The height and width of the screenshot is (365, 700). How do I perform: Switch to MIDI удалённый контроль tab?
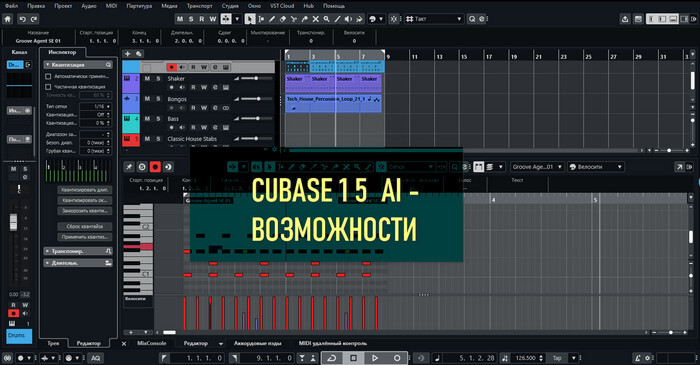(x=333, y=343)
